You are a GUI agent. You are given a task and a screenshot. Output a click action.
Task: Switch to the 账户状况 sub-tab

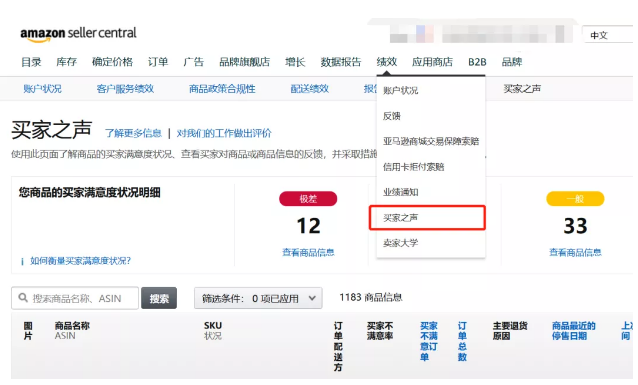[42, 89]
